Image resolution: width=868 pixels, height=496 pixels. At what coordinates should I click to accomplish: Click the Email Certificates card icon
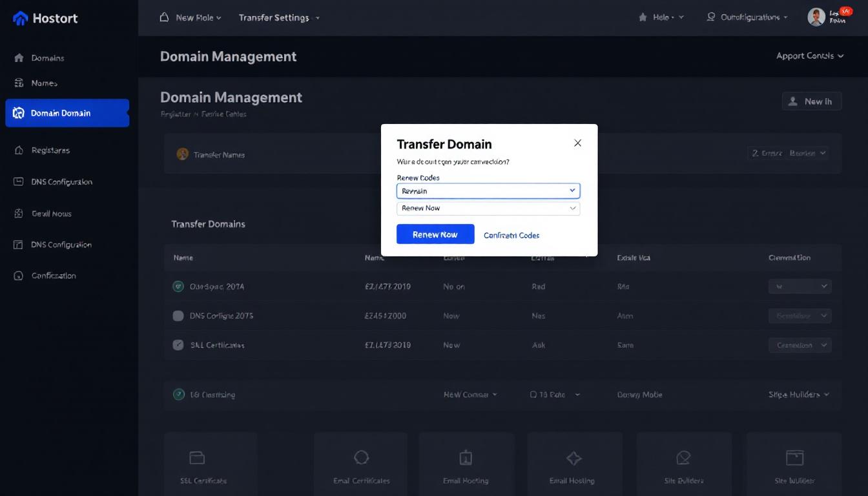[x=362, y=458]
